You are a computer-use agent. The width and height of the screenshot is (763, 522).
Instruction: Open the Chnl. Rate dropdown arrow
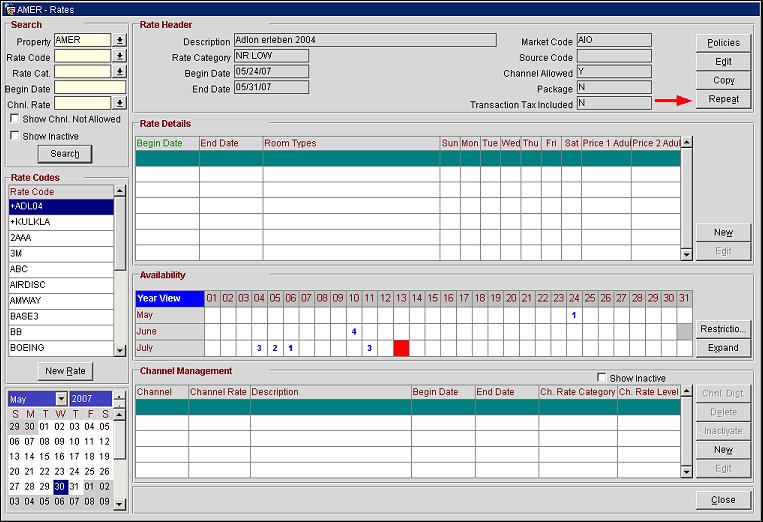pyautogui.click(x=119, y=103)
